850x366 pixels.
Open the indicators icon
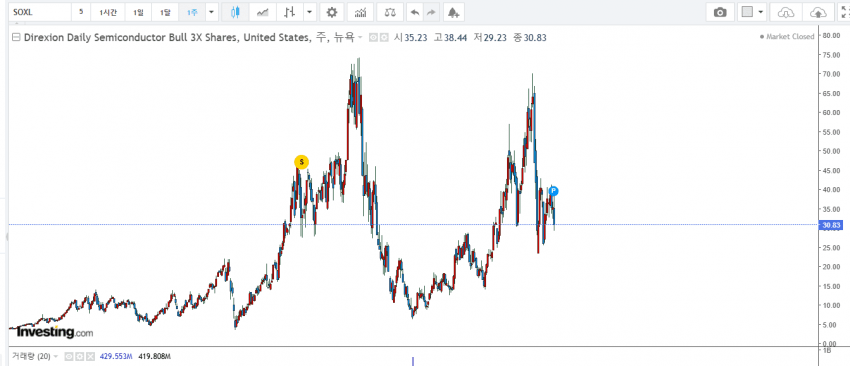pyautogui.click(x=360, y=12)
